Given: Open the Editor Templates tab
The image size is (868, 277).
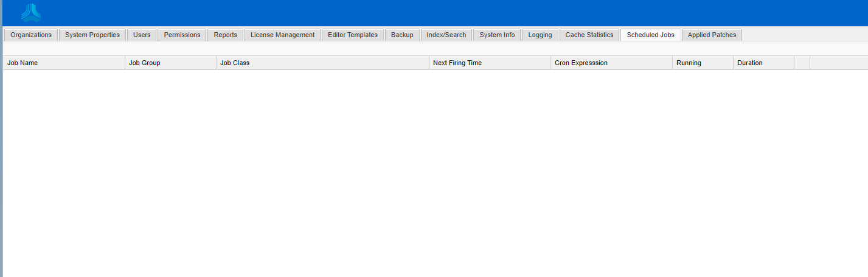Looking at the screenshot, I should pos(353,35).
